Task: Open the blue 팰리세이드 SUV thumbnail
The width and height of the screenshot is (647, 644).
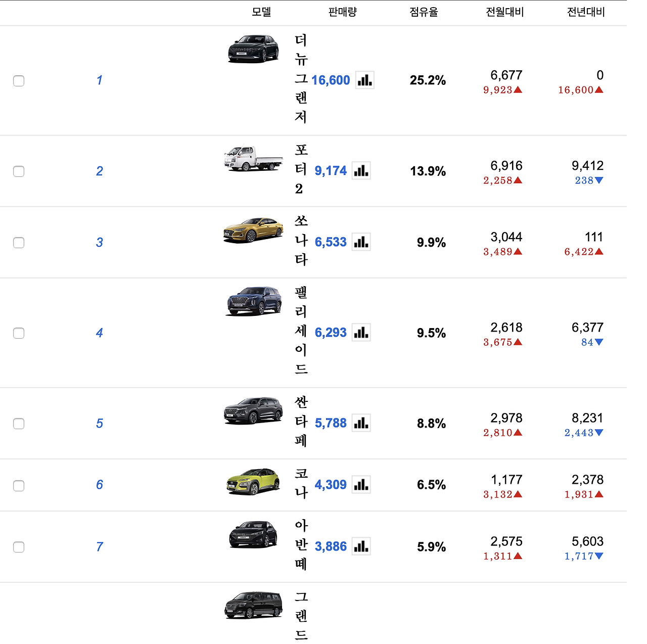Action: [254, 301]
